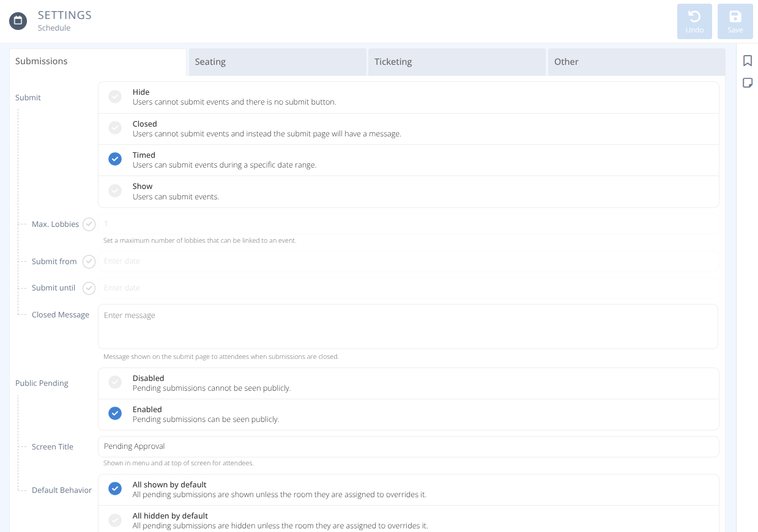Click the Schedule settings logo at top left

coord(18,20)
